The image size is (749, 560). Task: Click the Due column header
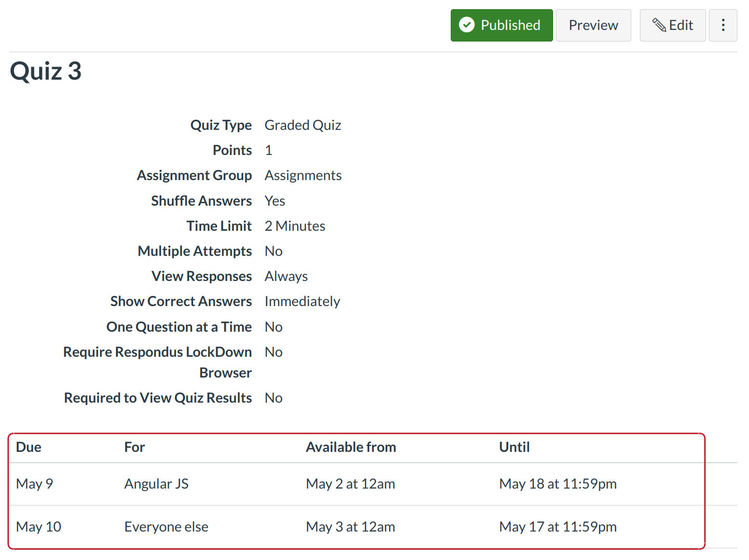point(28,447)
